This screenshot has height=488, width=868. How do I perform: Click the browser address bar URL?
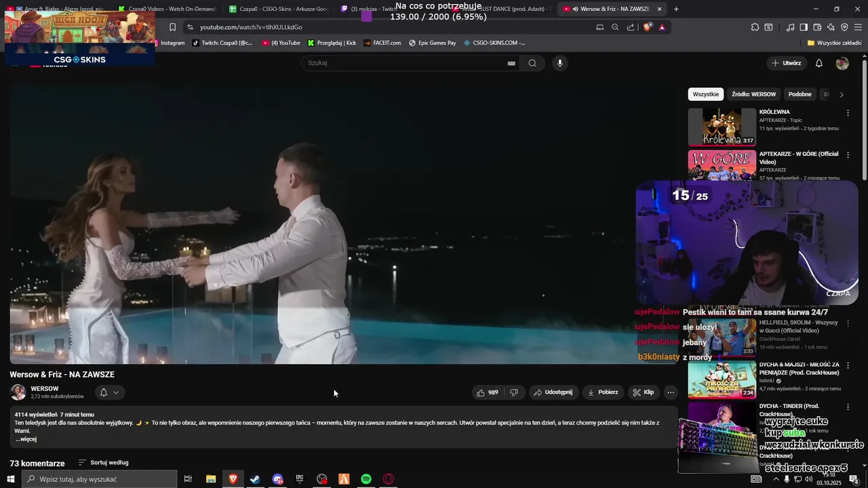pos(251,27)
